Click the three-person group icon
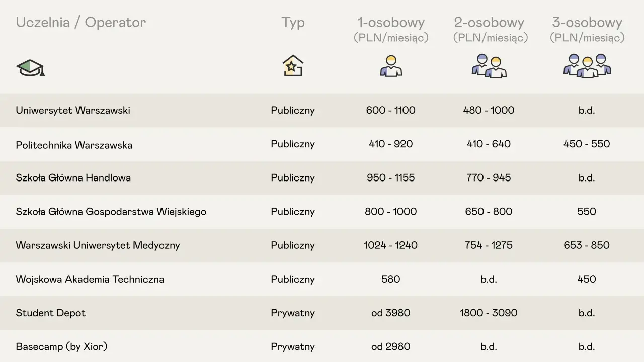Screen dimensions: 644x362 coord(587,66)
